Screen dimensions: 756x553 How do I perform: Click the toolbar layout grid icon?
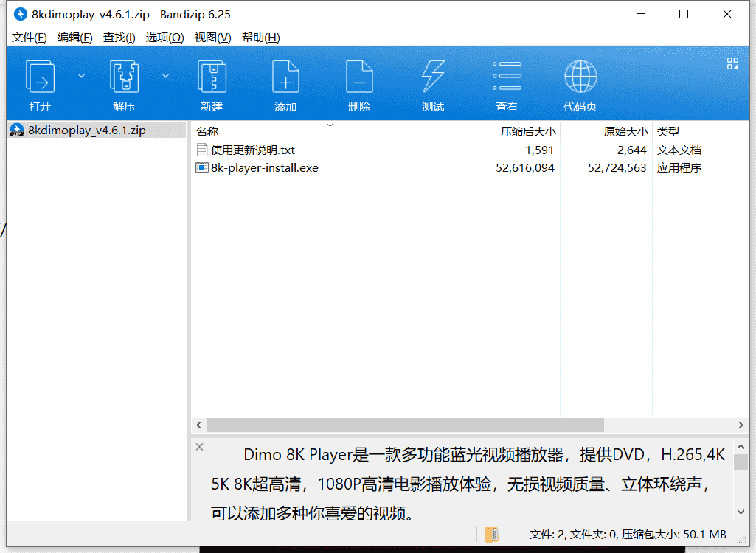732,63
